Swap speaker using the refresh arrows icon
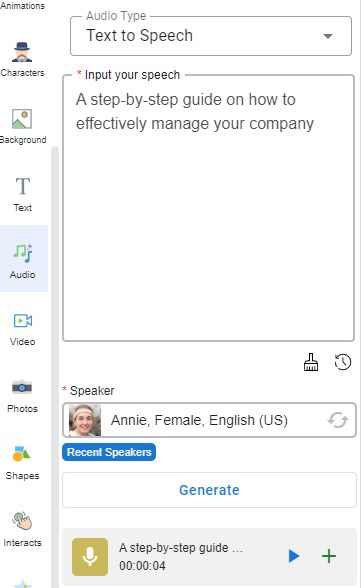 click(338, 420)
